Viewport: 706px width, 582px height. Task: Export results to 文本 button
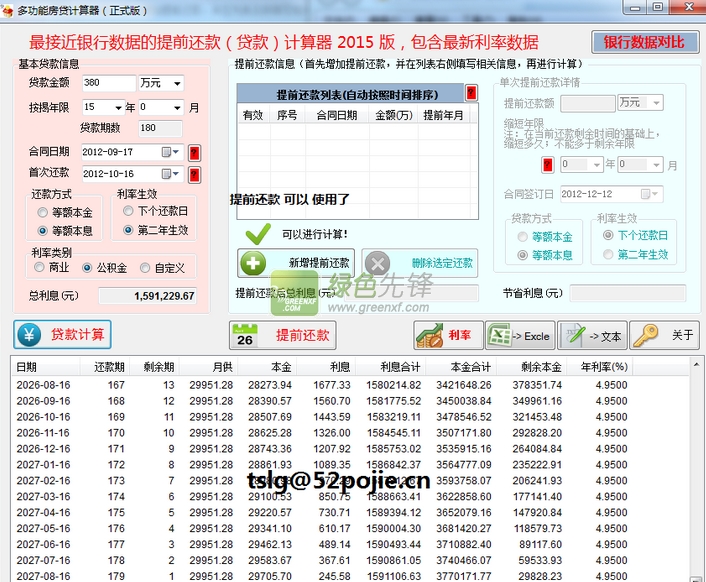pyautogui.click(x=593, y=335)
